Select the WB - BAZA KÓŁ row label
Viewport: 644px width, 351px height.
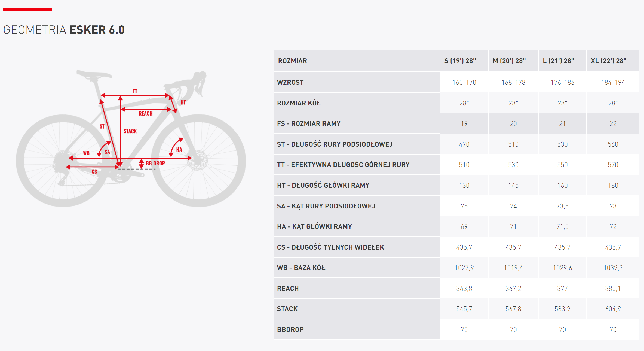(301, 268)
